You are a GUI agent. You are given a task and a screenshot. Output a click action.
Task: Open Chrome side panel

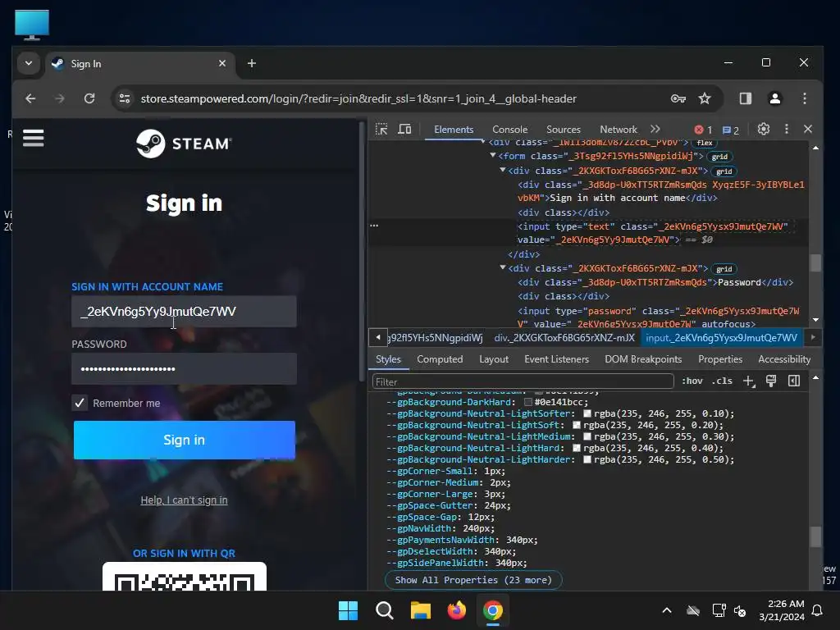point(745,98)
